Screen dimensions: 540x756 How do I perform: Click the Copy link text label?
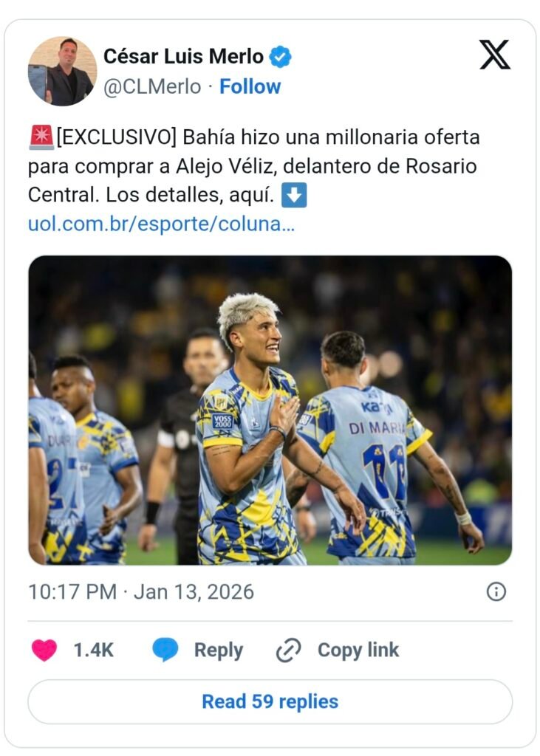[x=358, y=650]
